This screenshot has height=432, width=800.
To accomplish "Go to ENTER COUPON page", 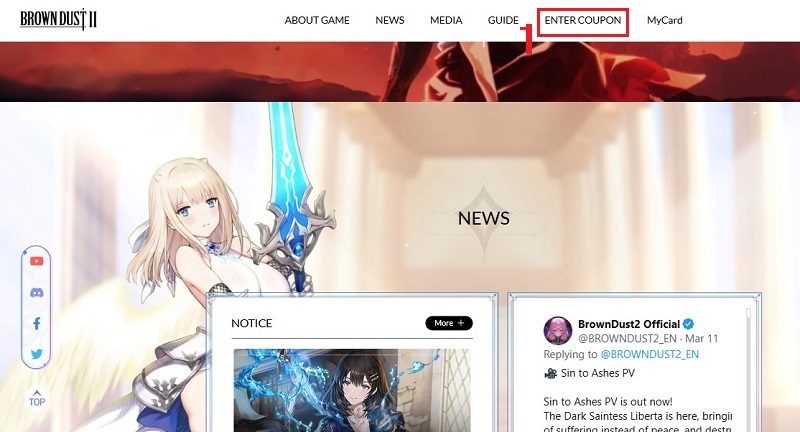I will 583,20.
